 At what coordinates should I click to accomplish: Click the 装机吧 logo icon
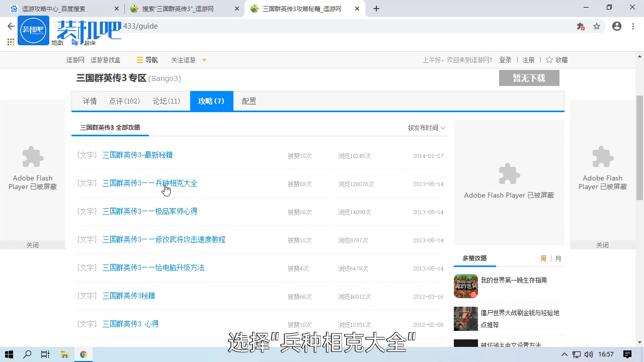click(x=33, y=30)
